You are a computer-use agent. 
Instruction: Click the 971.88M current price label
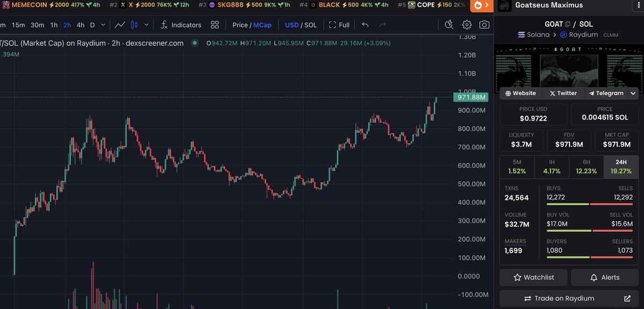tap(471, 98)
